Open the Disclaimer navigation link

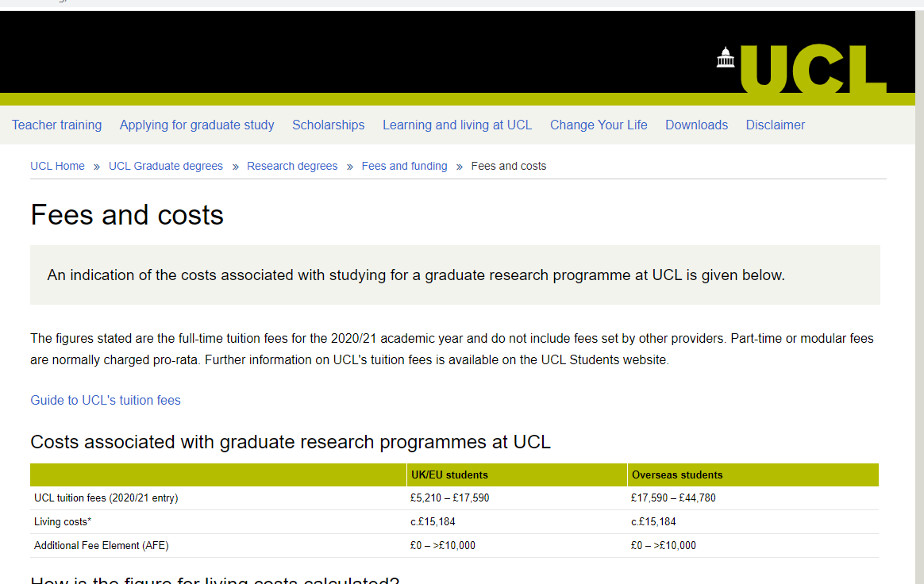click(x=776, y=125)
